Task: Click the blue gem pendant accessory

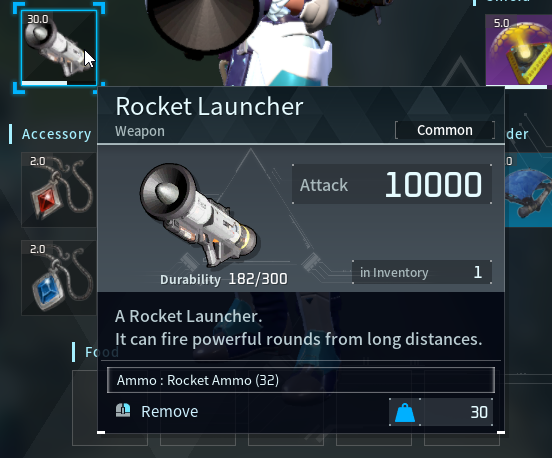Action: pos(59,278)
